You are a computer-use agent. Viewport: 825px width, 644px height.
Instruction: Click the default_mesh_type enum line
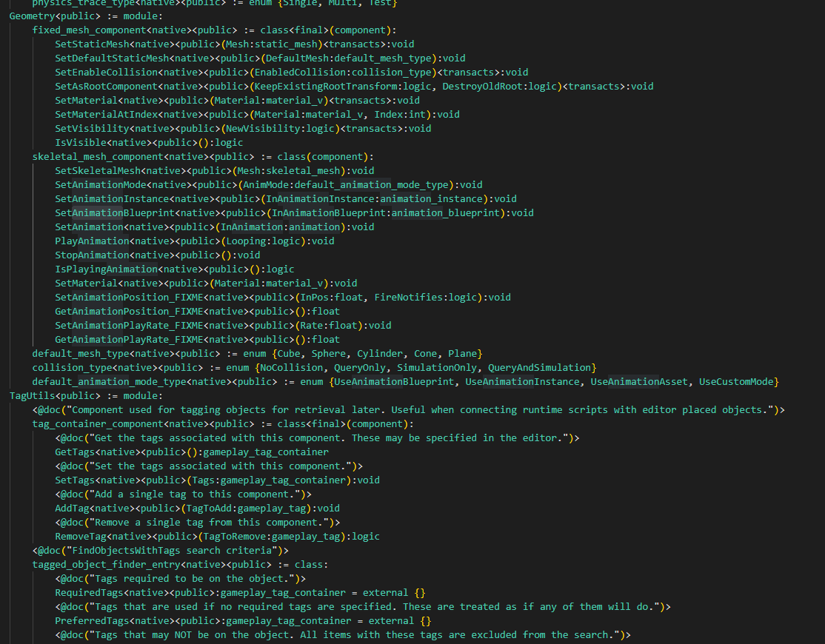(257, 354)
